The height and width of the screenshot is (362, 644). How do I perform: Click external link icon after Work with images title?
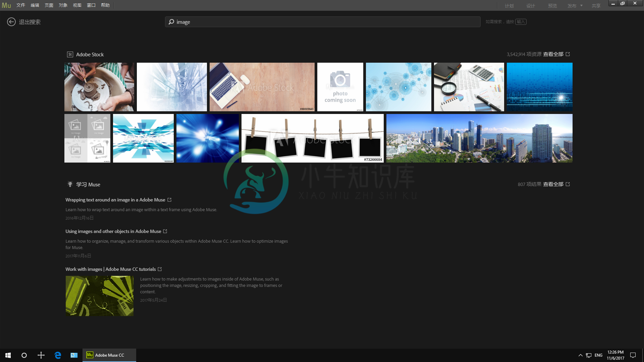coord(160,269)
